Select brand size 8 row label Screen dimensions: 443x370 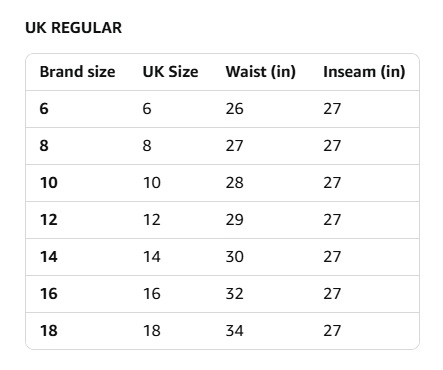click(44, 146)
